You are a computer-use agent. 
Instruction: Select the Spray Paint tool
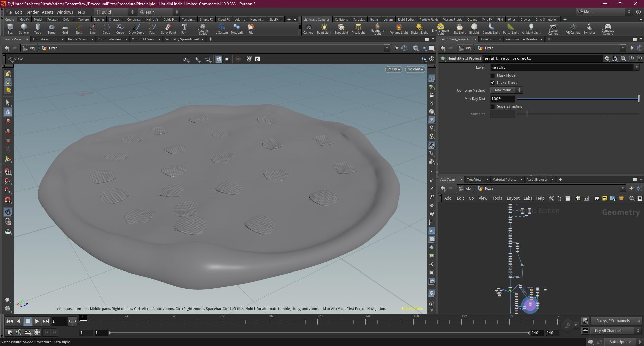[168, 29]
